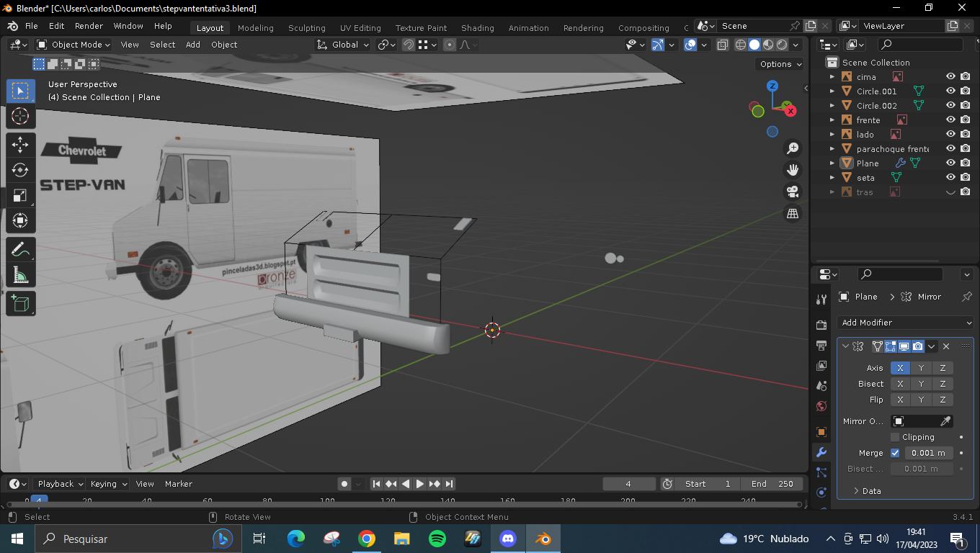
Task: Hide the cima object with its eye icon
Action: pyautogui.click(x=950, y=76)
